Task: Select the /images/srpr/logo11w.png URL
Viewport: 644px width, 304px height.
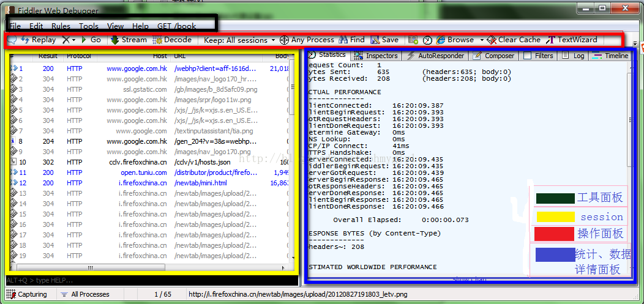Action: (213, 100)
